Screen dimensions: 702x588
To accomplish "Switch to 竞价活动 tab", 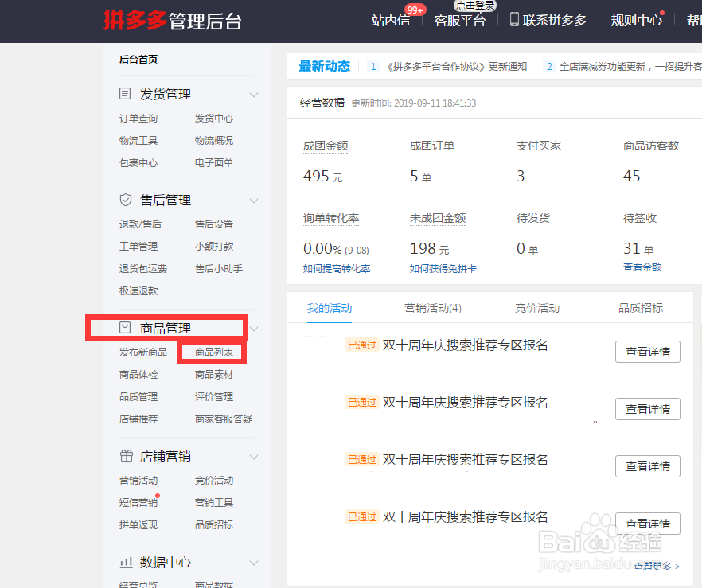I will pos(537,308).
